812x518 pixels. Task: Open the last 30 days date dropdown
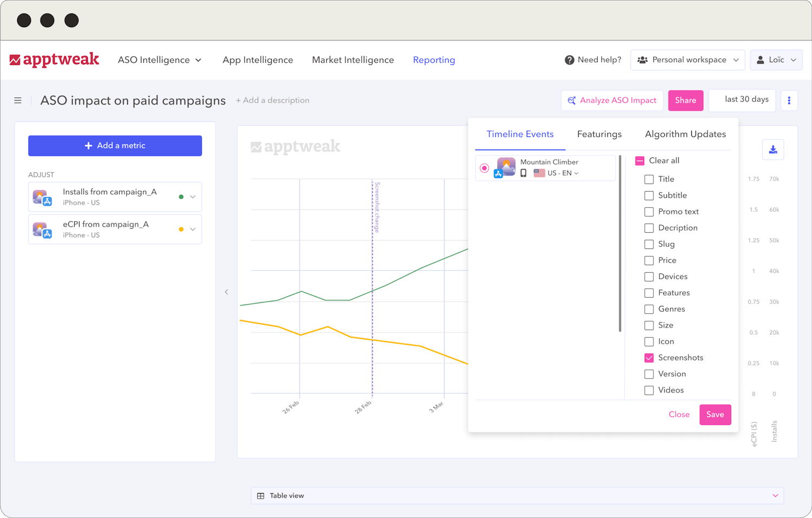(x=742, y=100)
